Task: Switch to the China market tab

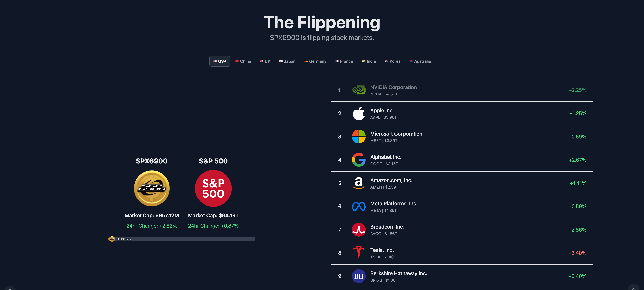Action: [243, 61]
